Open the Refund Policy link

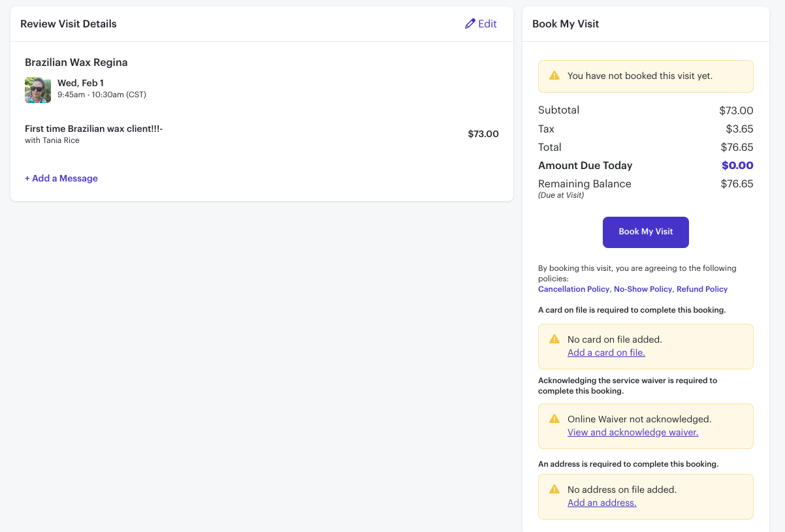click(702, 289)
